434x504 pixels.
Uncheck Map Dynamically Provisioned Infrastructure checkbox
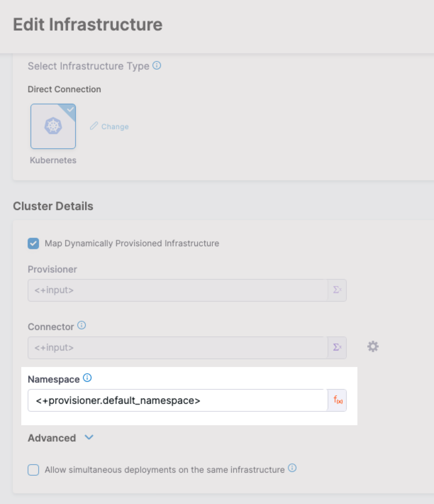click(x=33, y=243)
